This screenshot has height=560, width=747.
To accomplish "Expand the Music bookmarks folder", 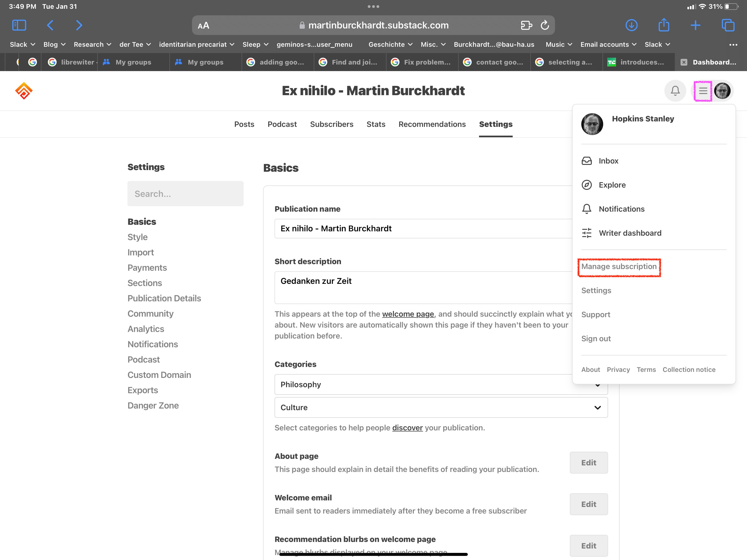I will [559, 45].
